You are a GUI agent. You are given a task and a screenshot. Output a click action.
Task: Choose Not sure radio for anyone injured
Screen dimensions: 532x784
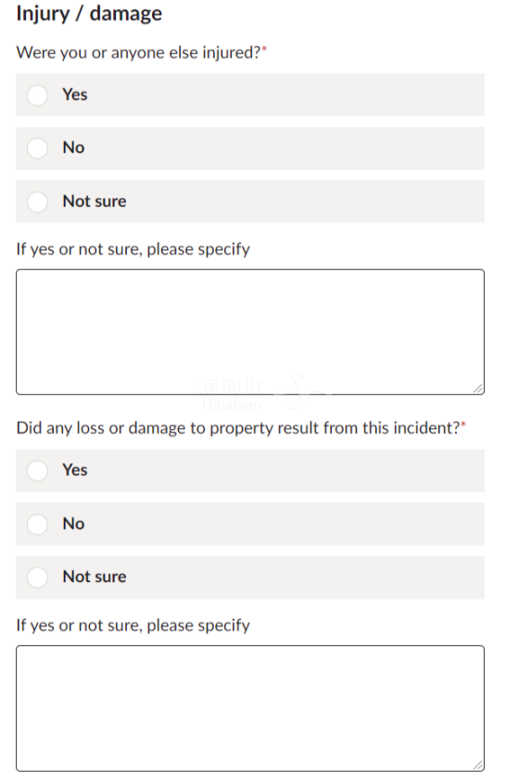tap(37, 201)
